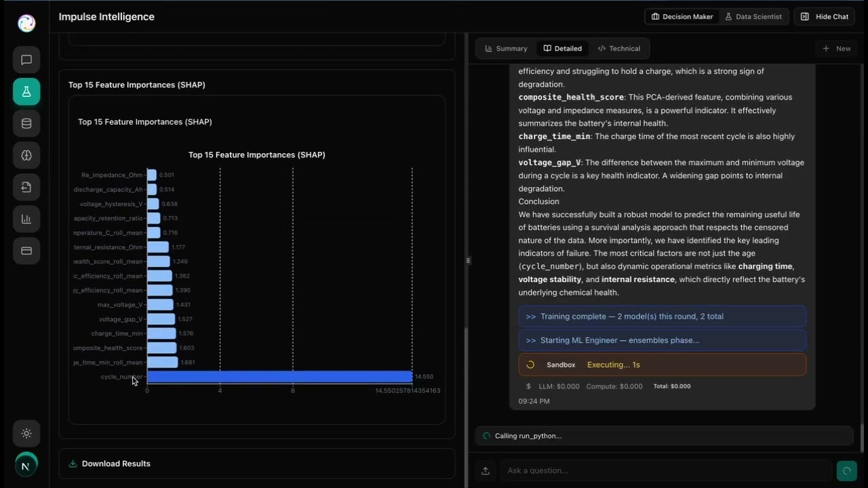Select the flask experiments icon in sidebar

tap(26, 91)
